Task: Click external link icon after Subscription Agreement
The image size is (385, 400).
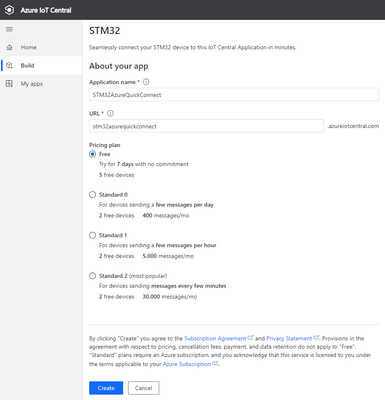Action: (251, 338)
